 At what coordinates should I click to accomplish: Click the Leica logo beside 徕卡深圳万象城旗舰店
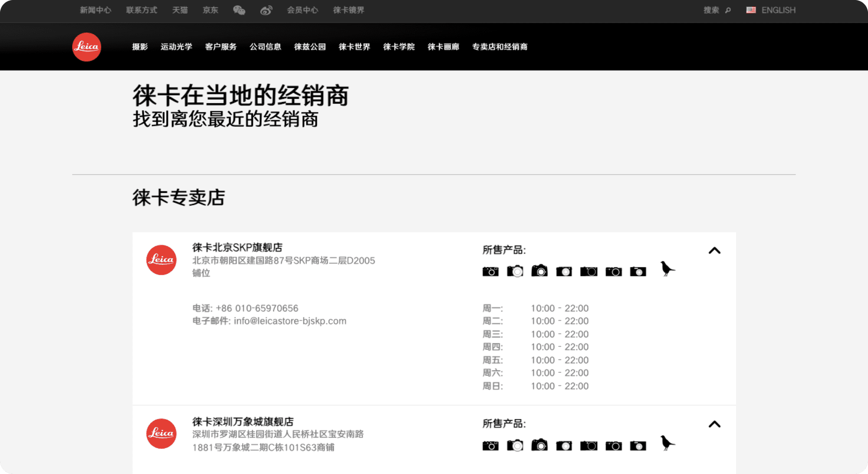coord(161,433)
